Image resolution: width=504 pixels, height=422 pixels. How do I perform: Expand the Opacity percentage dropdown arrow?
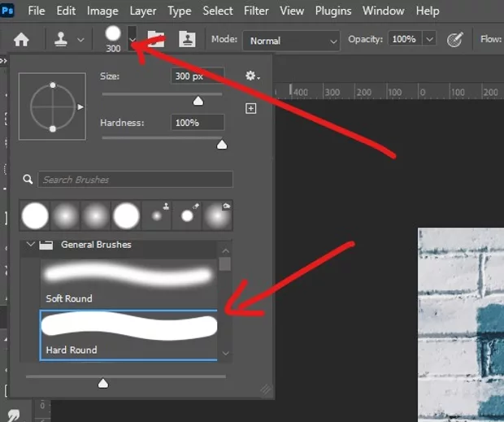[x=429, y=39]
